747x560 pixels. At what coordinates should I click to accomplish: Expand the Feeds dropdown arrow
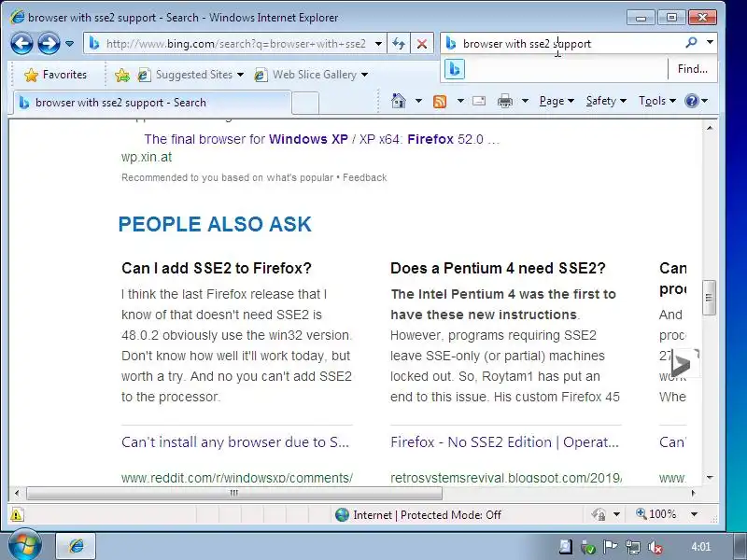[460, 101]
